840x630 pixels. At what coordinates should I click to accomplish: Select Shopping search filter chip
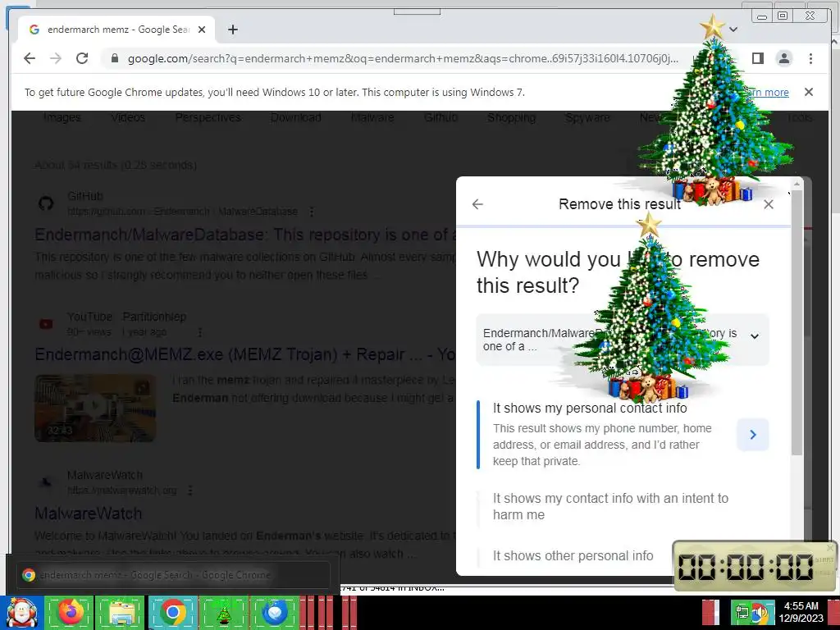511,117
